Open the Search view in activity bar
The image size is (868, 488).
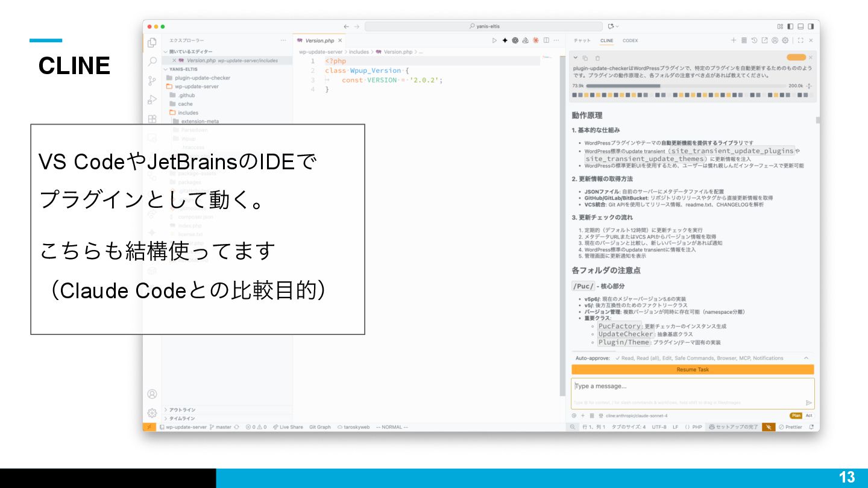(x=152, y=61)
